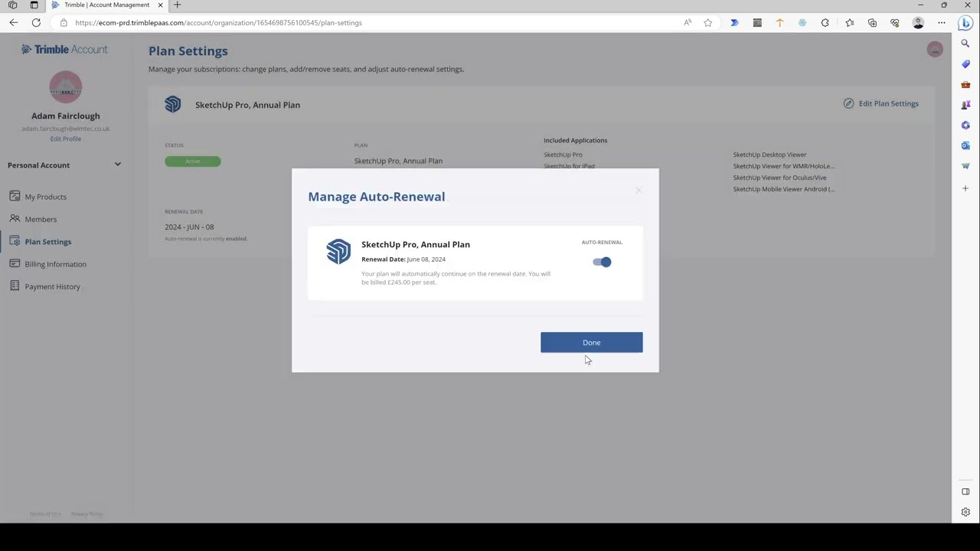Open the Bing Copilot sidebar button

pos(965,23)
